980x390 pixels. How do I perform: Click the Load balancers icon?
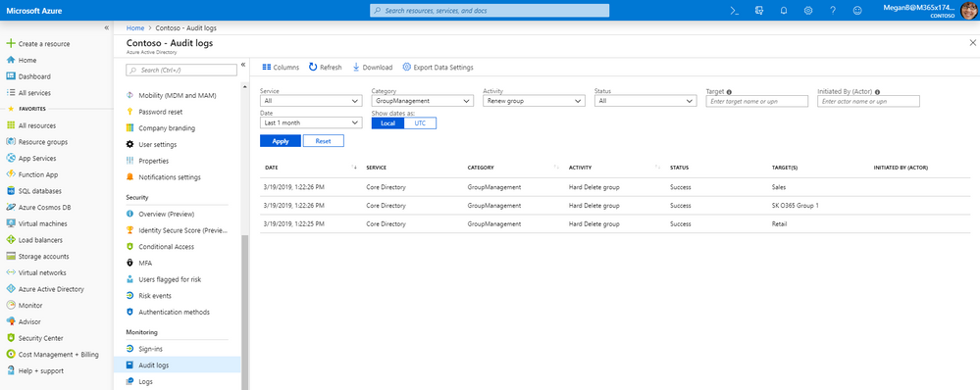(x=11, y=240)
